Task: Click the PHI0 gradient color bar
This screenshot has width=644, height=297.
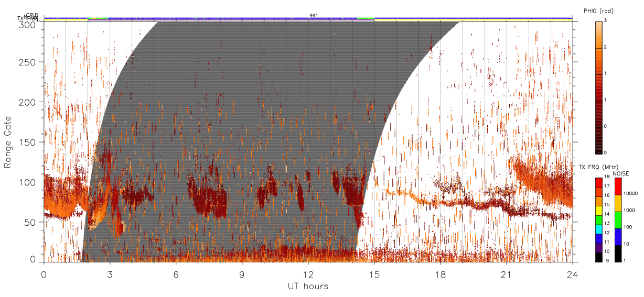Action: click(x=598, y=87)
